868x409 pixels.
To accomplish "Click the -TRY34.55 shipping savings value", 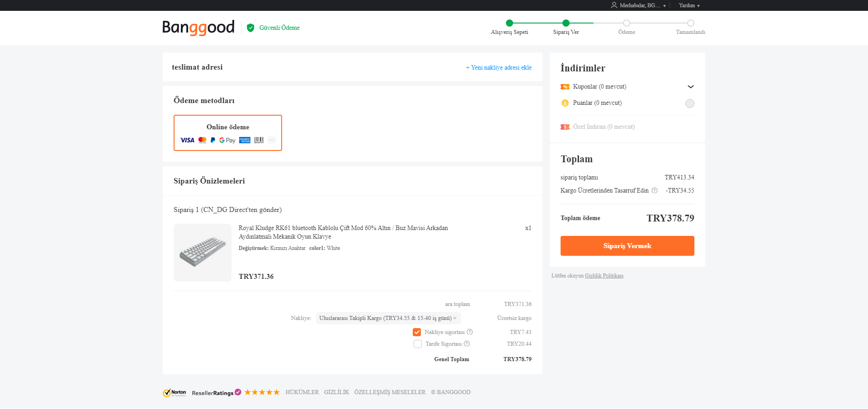I will (680, 191).
